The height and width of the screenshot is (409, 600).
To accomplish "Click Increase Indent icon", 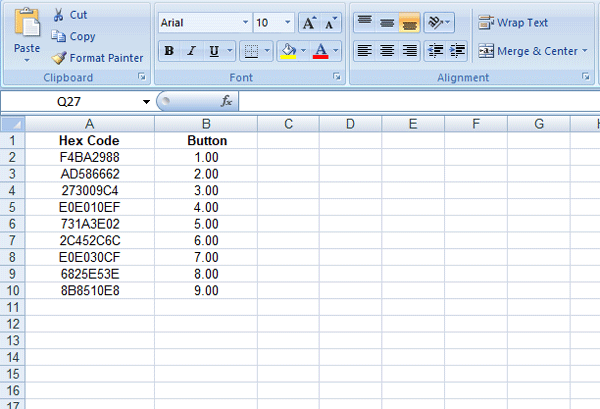I will tap(457, 51).
